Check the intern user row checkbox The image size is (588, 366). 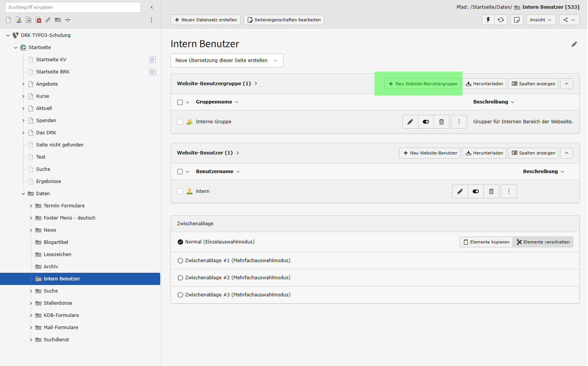click(x=180, y=191)
